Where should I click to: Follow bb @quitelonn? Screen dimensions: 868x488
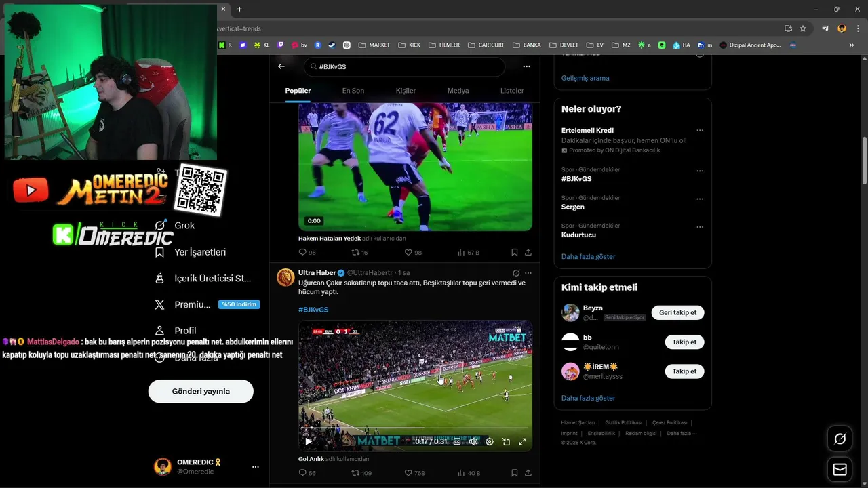click(684, 342)
